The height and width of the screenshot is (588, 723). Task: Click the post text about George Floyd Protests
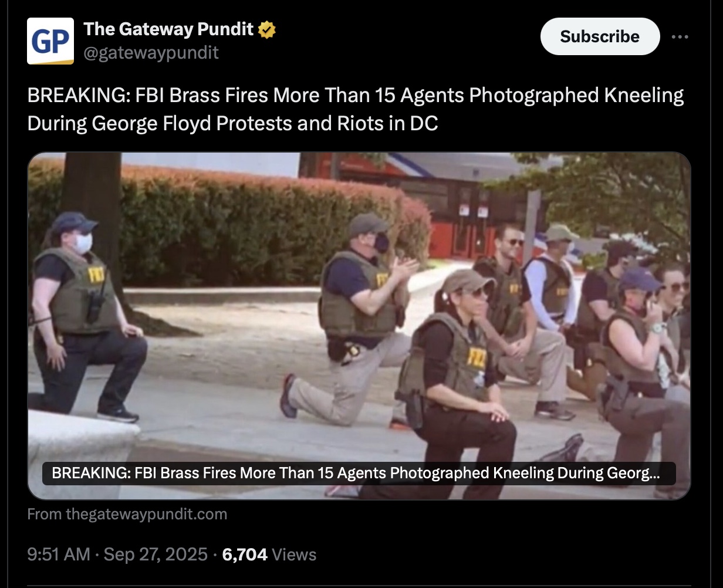[356, 109]
